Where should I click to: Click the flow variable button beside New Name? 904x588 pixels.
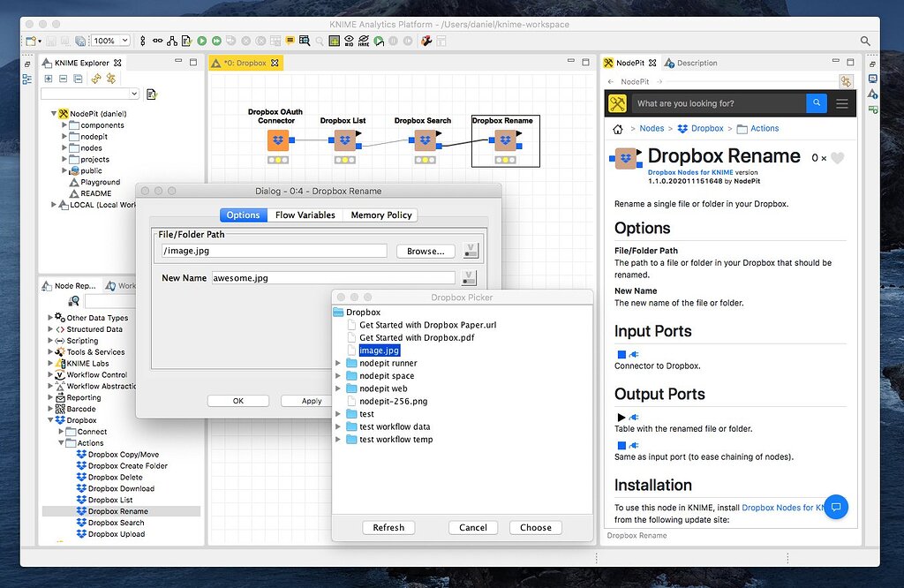pos(470,277)
